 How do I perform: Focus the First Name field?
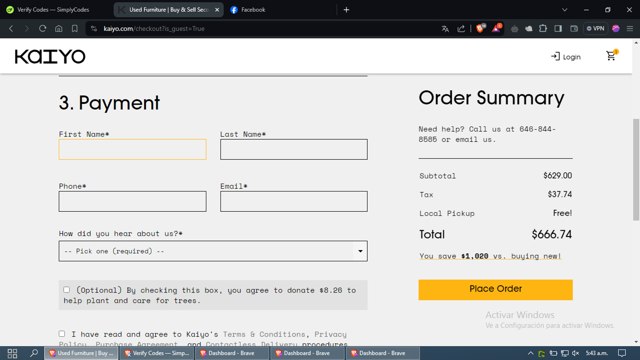[x=133, y=149]
